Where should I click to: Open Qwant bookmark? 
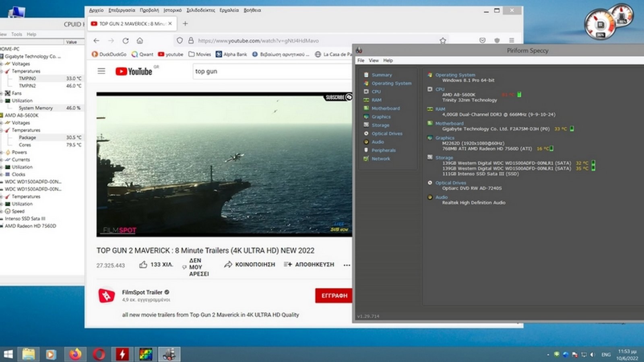tap(142, 54)
